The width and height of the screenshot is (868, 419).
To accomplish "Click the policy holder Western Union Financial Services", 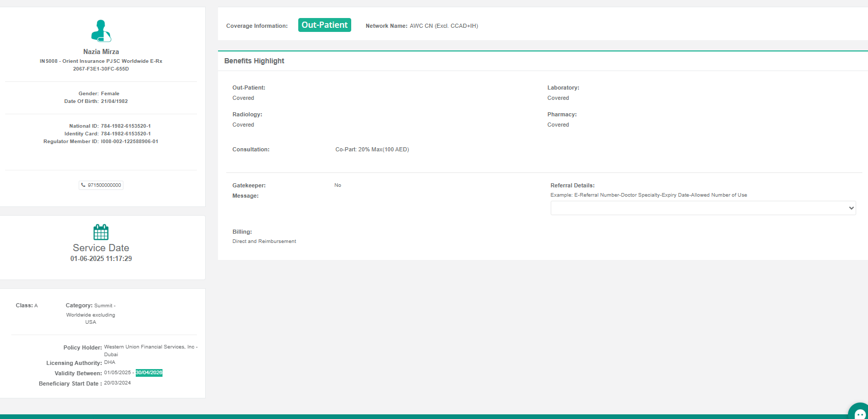I will 150,347.
